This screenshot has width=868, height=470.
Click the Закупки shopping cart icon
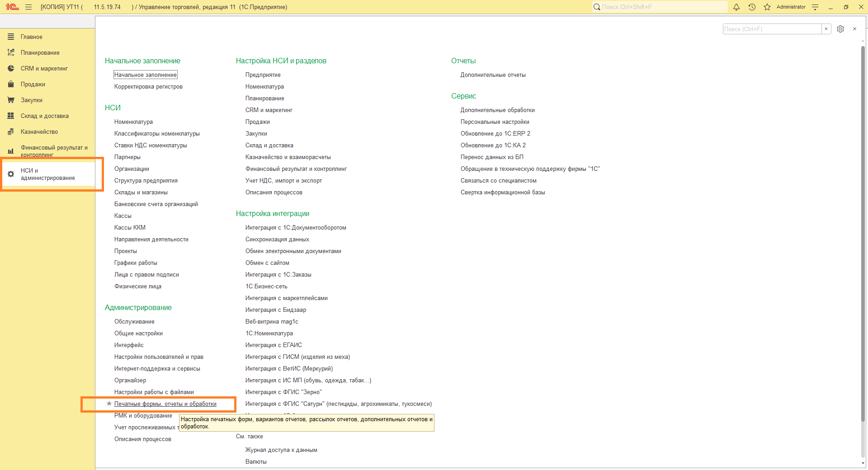11,100
